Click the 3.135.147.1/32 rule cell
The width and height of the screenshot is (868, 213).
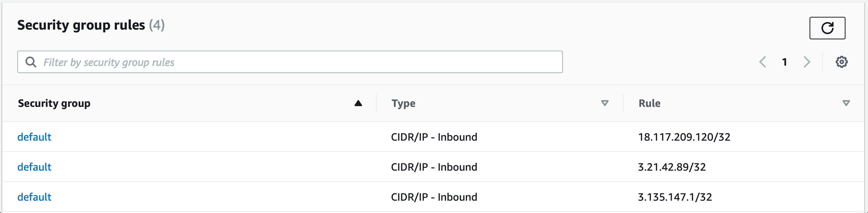(x=675, y=197)
